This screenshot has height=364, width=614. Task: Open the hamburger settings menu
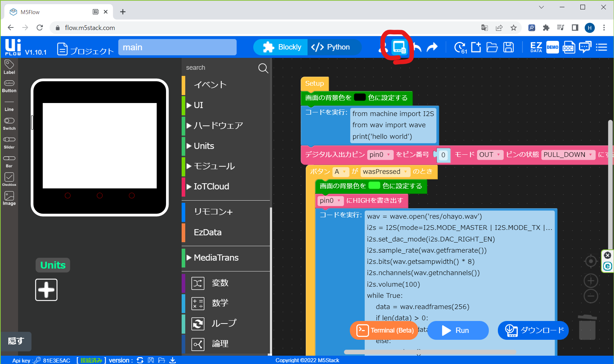click(601, 47)
